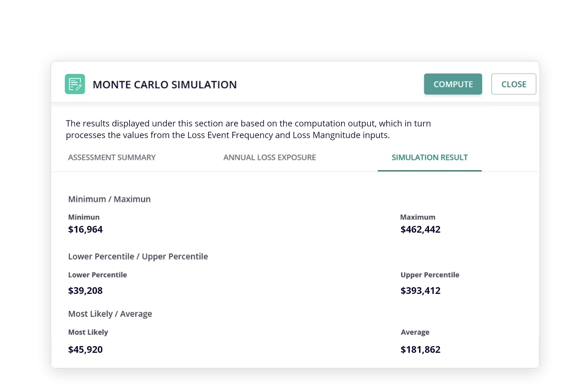This screenshot has width=588, height=391.
Task: Click the bold Most Likely label
Action: (88, 332)
